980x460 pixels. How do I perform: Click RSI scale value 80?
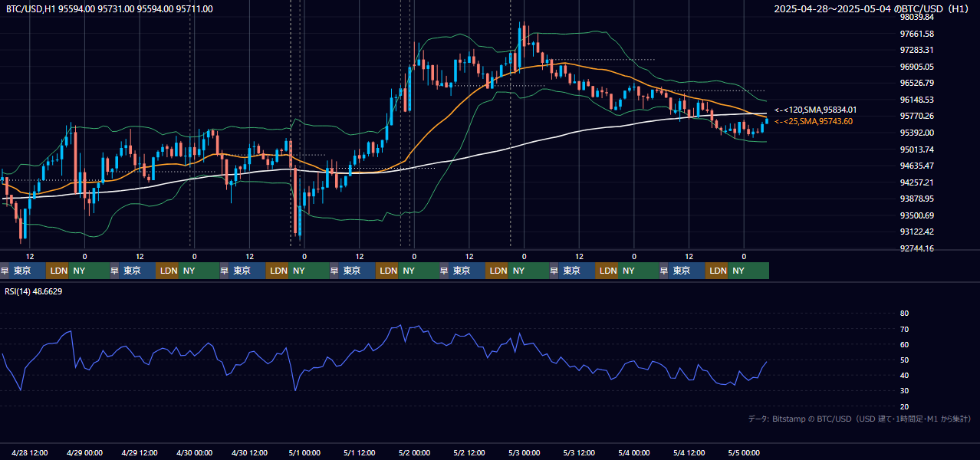(904, 314)
